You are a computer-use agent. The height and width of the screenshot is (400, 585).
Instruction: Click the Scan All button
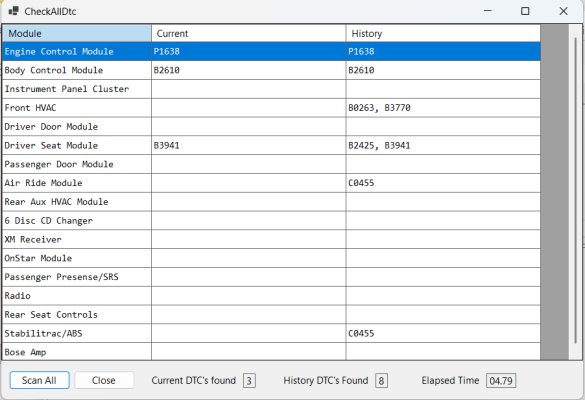coord(39,380)
